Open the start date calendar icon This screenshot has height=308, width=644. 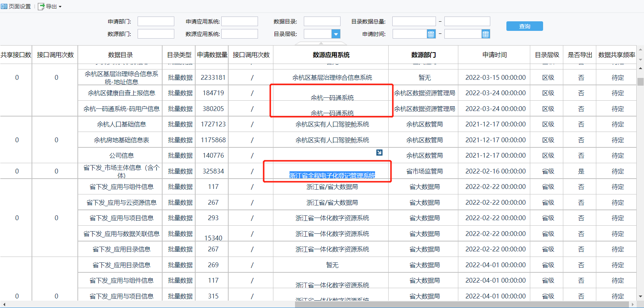click(431, 34)
